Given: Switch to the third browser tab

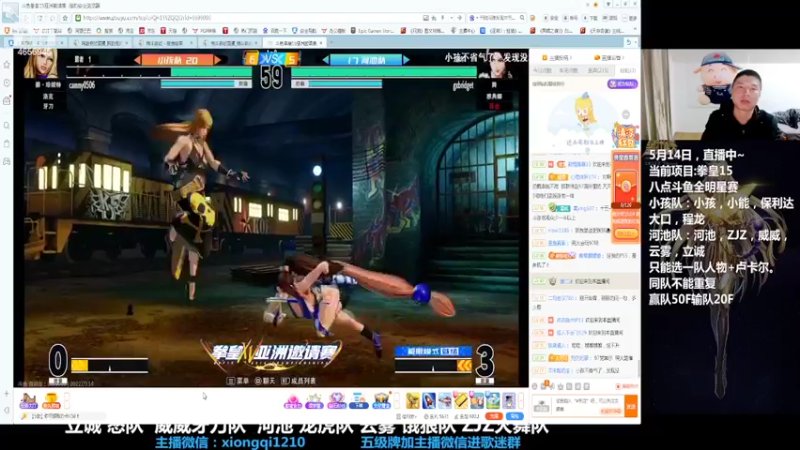Looking at the screenshot, I should pos(163,43).
